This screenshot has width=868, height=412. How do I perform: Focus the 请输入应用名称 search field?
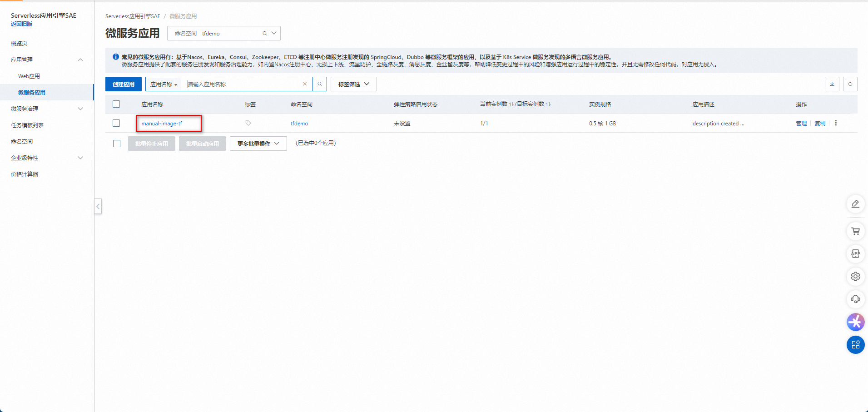(243, 84)
